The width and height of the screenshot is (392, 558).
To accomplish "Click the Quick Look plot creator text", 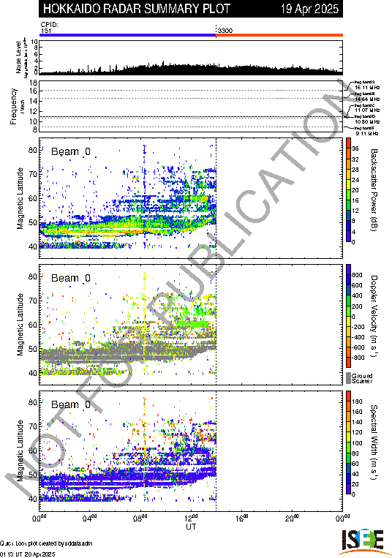I will point(46,543).
